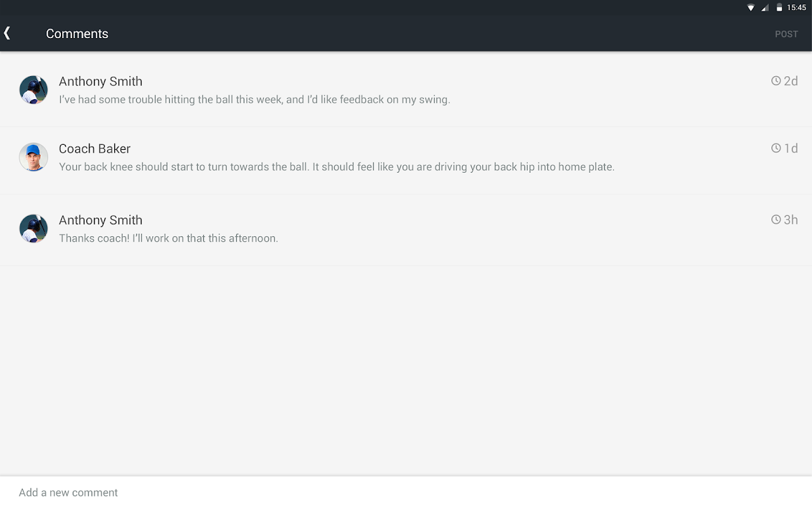The height and width of the screenshot is (508, 812).
Task: Click the clock icon next to 3h
Action: coord(776,220)
